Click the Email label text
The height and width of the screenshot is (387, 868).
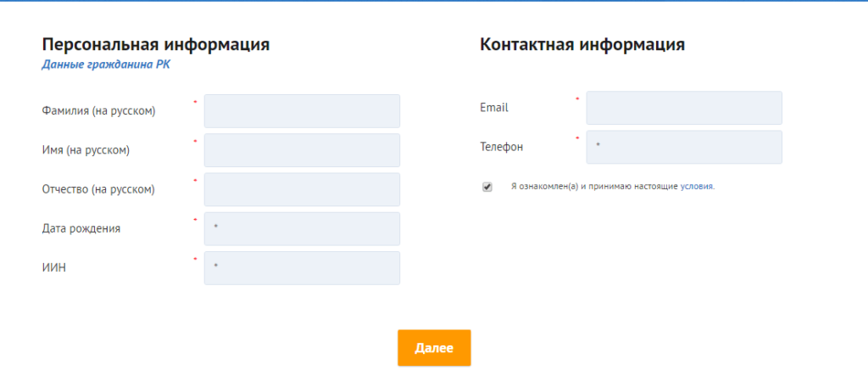(494, 108)
